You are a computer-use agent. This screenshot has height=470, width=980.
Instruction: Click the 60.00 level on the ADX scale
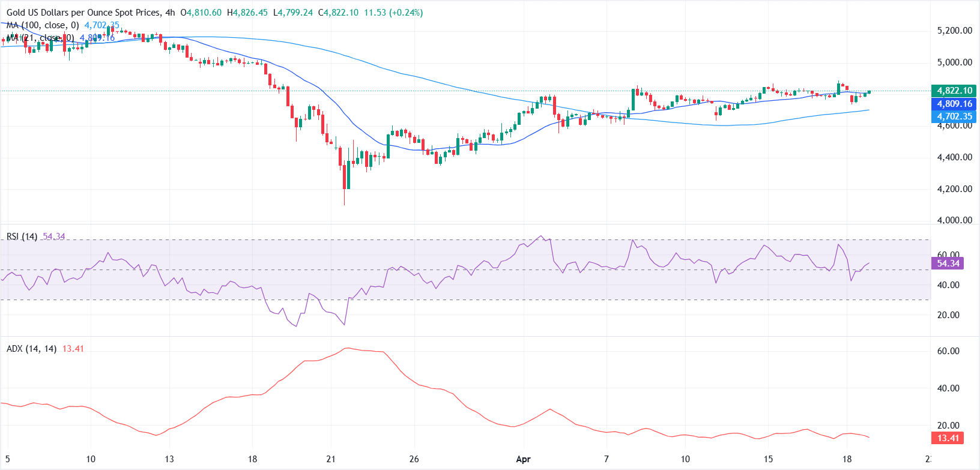point(948,351)
